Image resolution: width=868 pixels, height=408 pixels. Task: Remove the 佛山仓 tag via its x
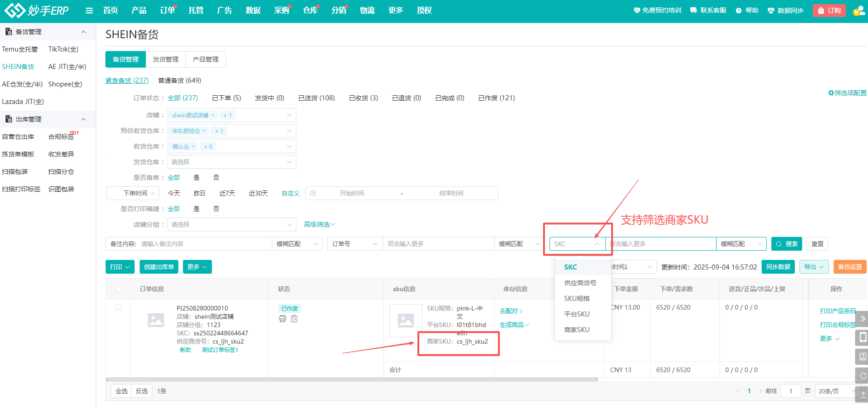[193, 146]
